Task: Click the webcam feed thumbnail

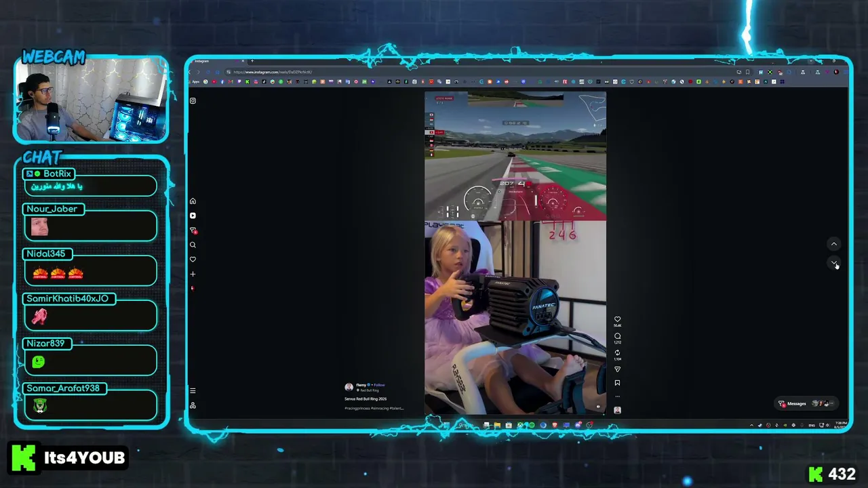Action: pos(92,100)
